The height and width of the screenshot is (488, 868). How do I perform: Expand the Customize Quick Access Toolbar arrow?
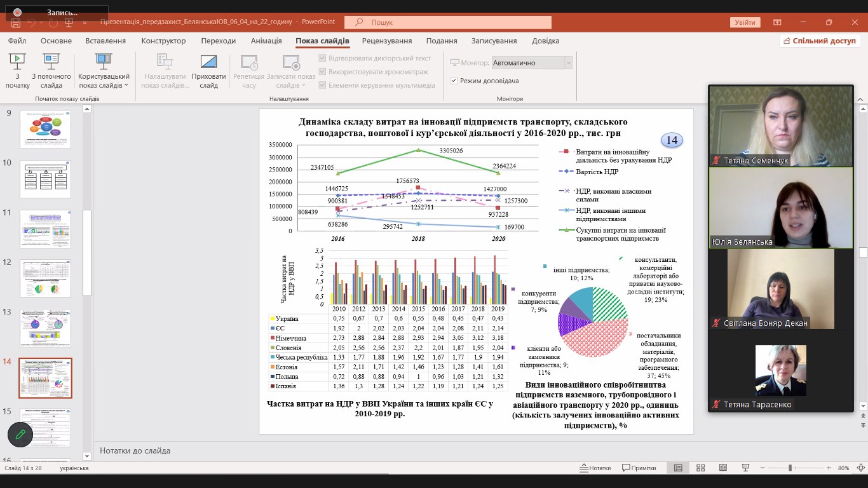coord(85,22)
